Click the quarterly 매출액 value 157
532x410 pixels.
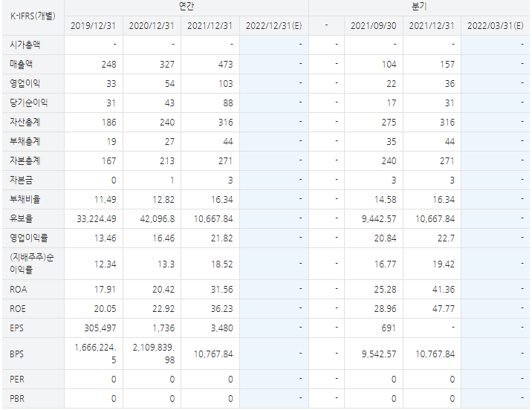[447, 65]
